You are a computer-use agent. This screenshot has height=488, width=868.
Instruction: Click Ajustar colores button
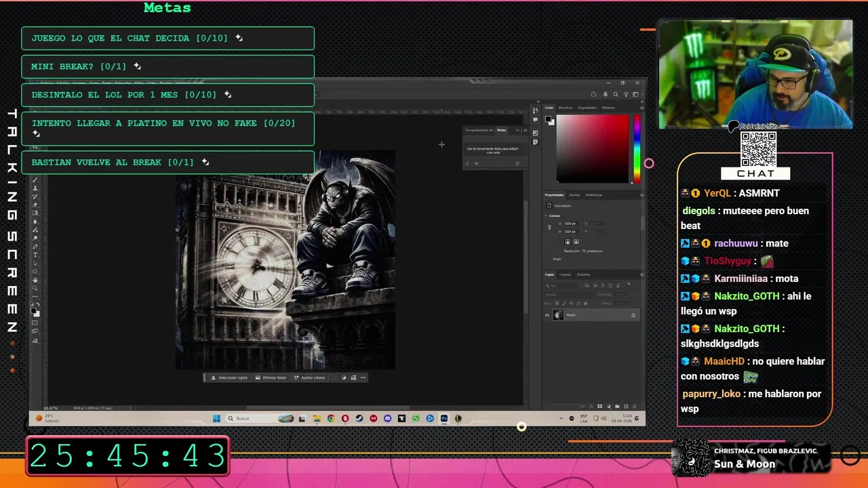311,378
